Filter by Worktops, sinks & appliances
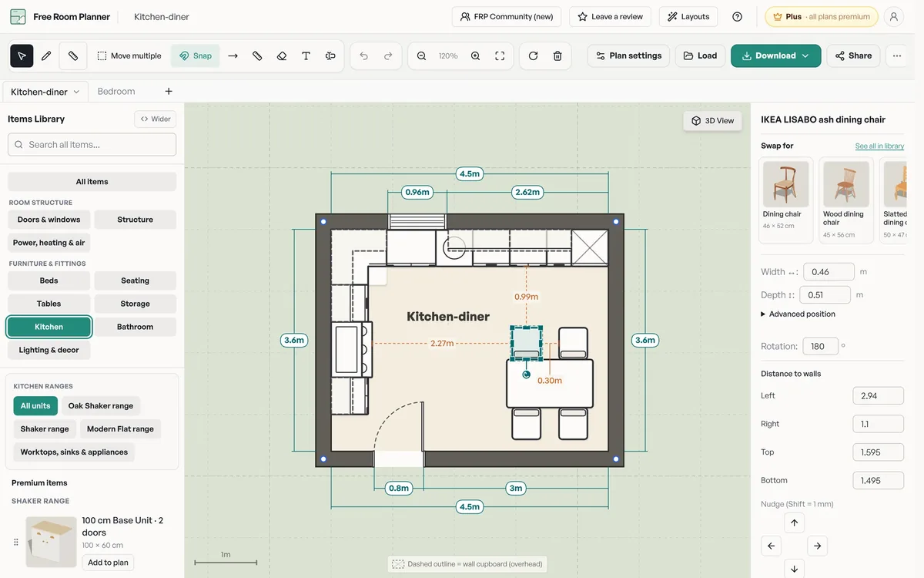This screenshot has height=578, width=924. pos(74,452)
